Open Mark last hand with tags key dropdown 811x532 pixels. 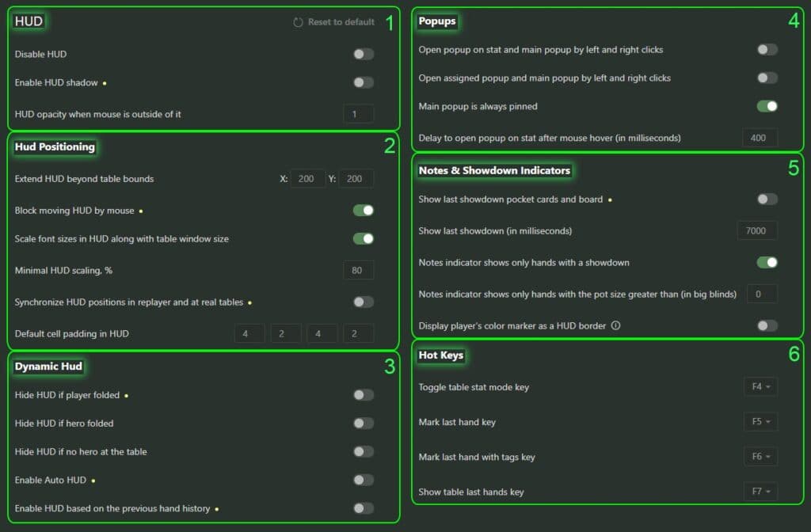760,457
